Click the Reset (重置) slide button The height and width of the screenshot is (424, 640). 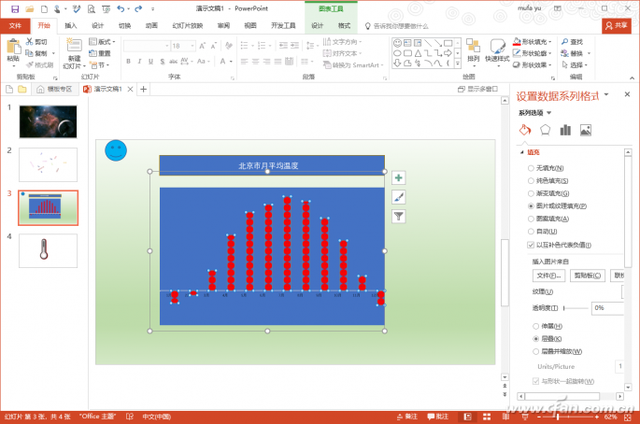tap(100, 53)
